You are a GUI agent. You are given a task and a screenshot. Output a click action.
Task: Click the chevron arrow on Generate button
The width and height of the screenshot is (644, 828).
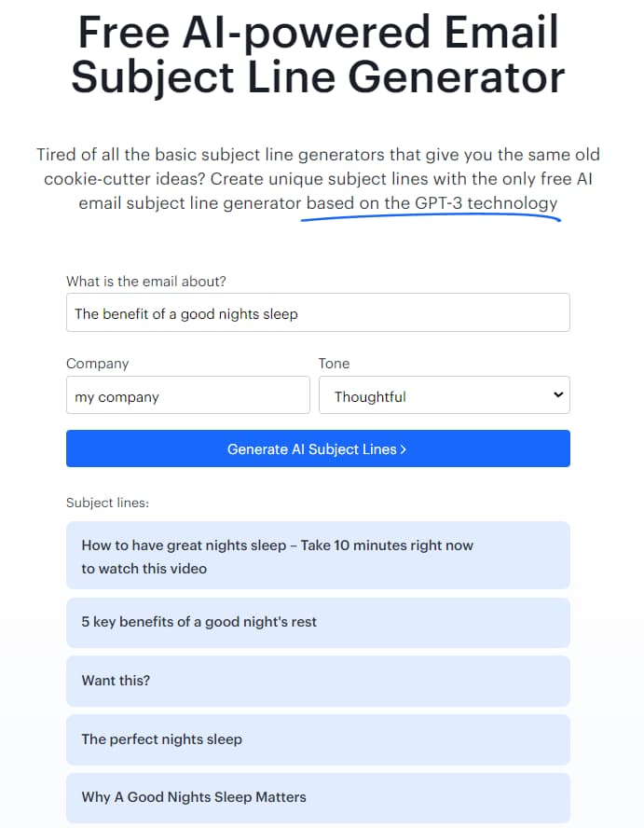click(404, 449)
